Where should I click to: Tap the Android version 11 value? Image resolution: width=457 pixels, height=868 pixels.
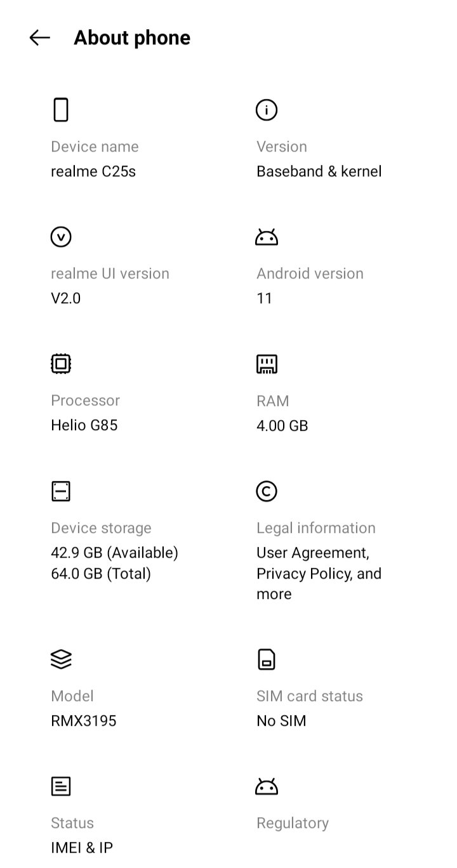[x=264, y=298]
